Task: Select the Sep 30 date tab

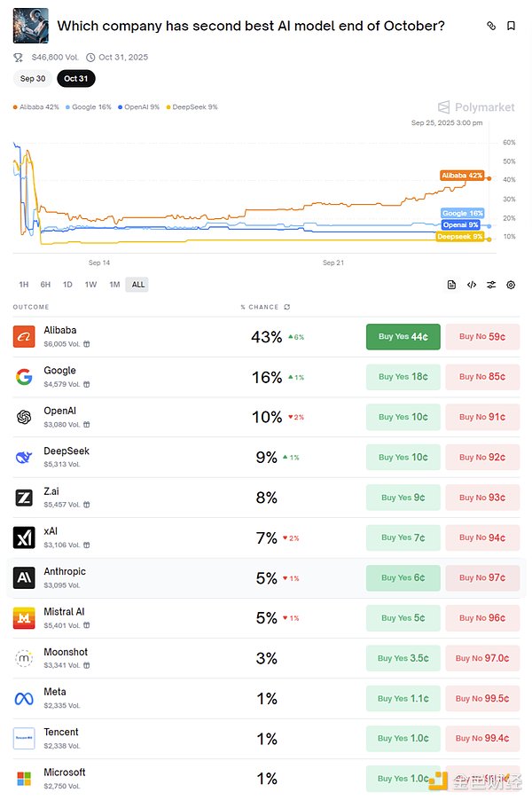Action: [33, 79]
